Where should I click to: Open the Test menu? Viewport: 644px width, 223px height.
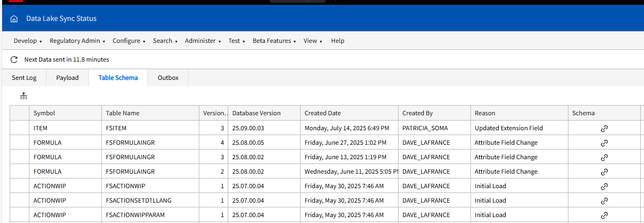pyautogui.click(x=237, y=41)
